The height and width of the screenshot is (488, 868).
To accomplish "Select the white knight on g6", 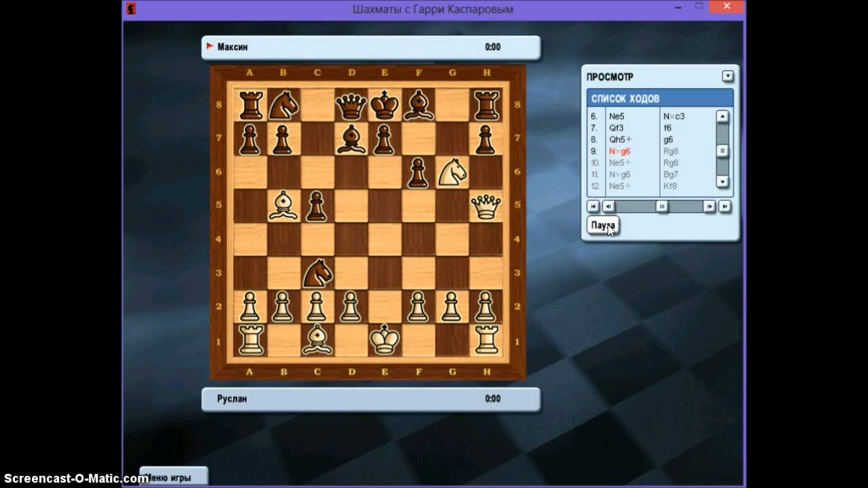I will [452, 173].
